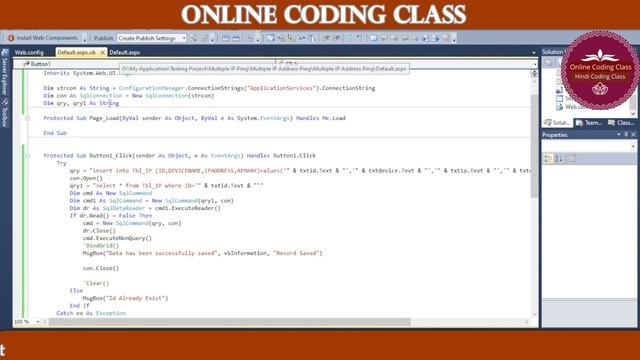Image resolution: width=640 pixels, height=360 pixels.
Task: Open the editor tab list dropdown arrow
Action: [x=533, y=53]
